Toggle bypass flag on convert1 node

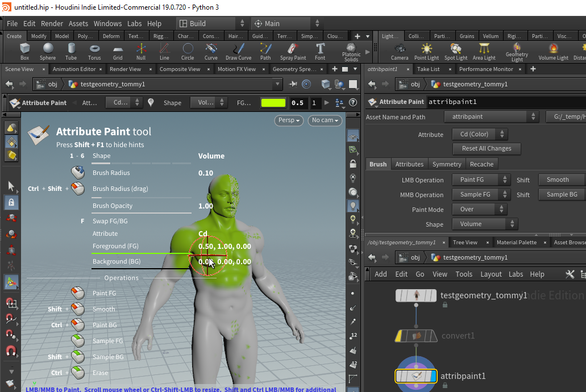click(399, 336)
